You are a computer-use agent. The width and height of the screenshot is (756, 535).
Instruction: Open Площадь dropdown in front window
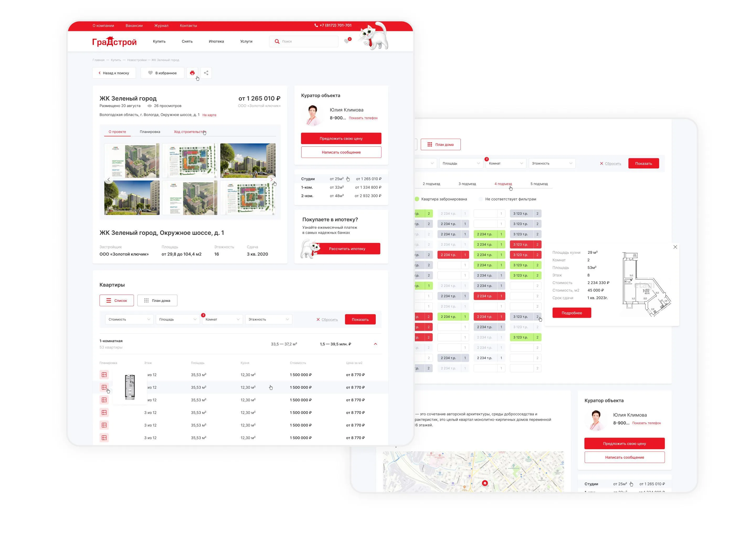pyautogui.click(x=178, y=319)
